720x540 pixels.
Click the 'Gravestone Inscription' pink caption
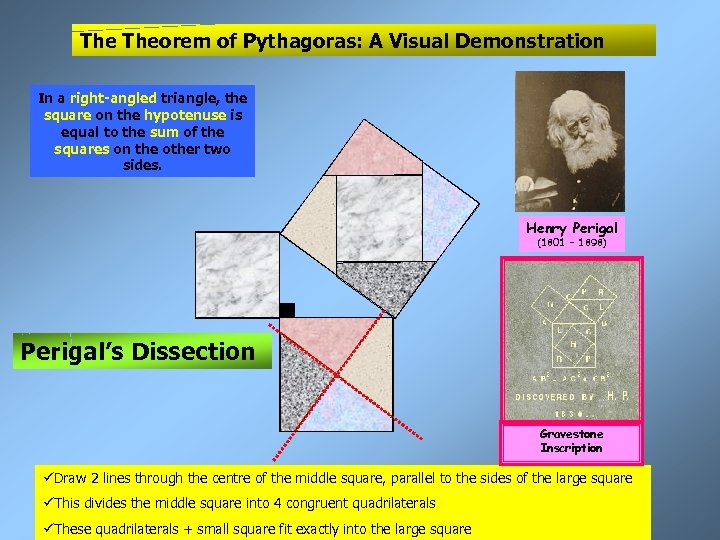click(572, 441)
